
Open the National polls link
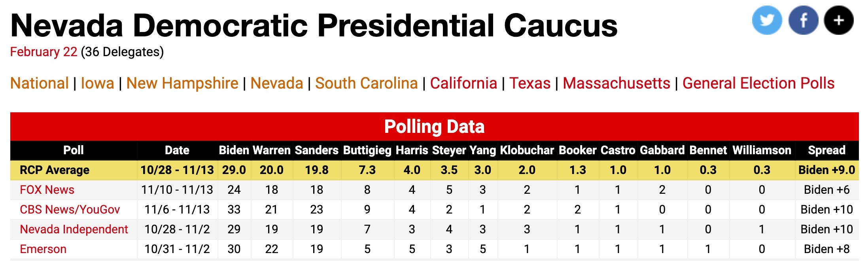40,83
